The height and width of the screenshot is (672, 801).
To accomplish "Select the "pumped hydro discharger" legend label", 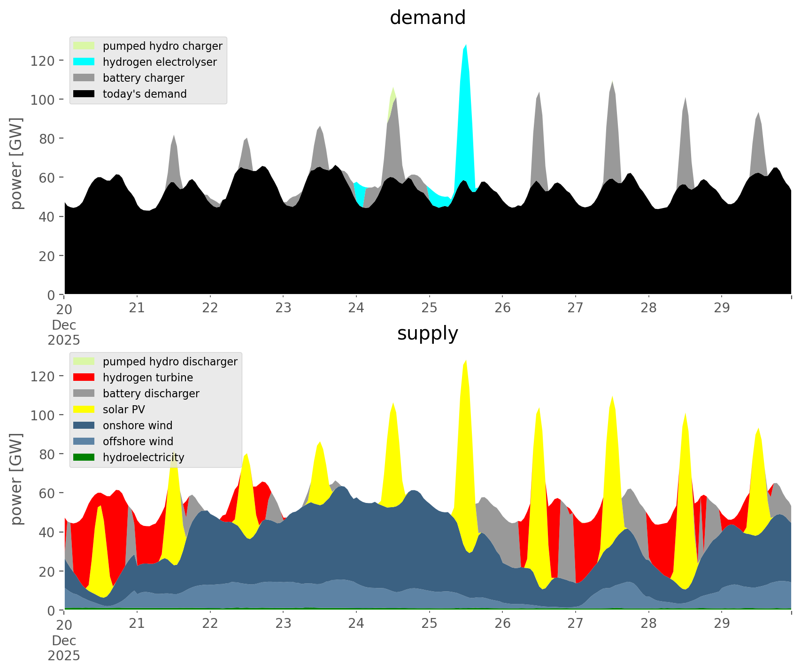I will [x=170, y=362].
